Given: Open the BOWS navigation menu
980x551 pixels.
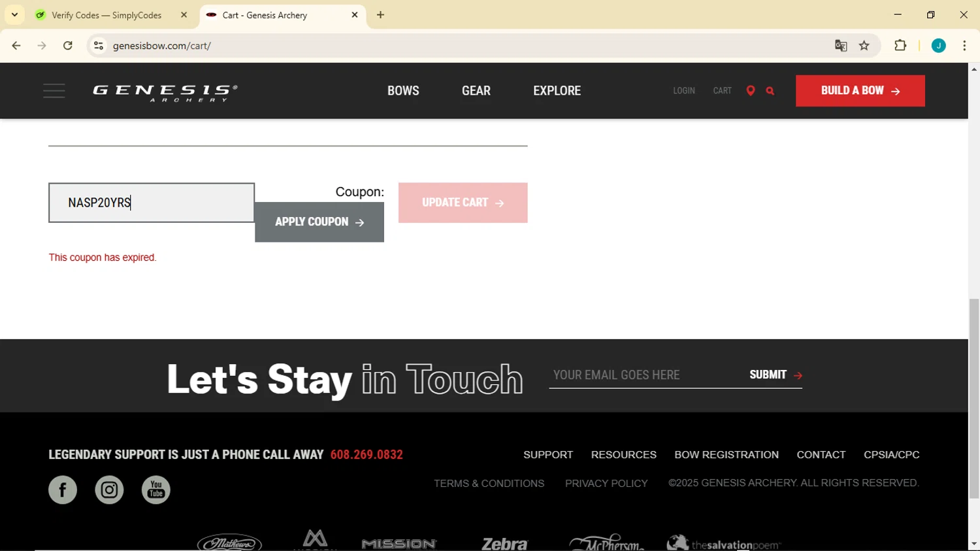Looking at the screenshot, I should coord(403,91).
